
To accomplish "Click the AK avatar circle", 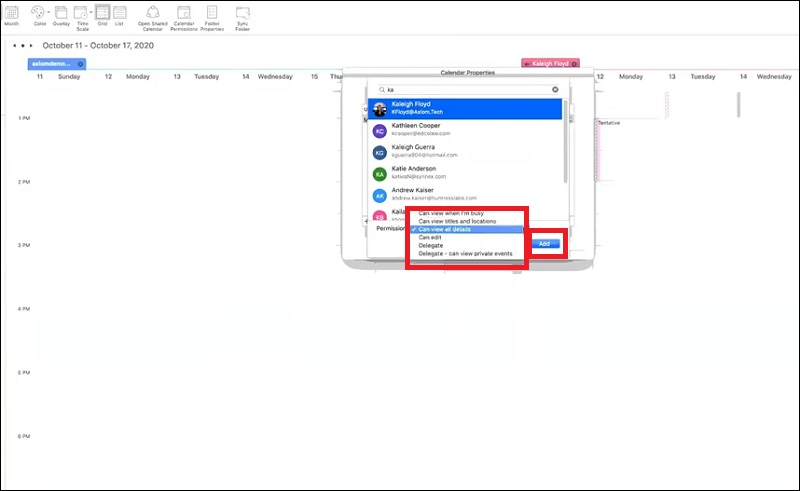I will click(380, 195).
